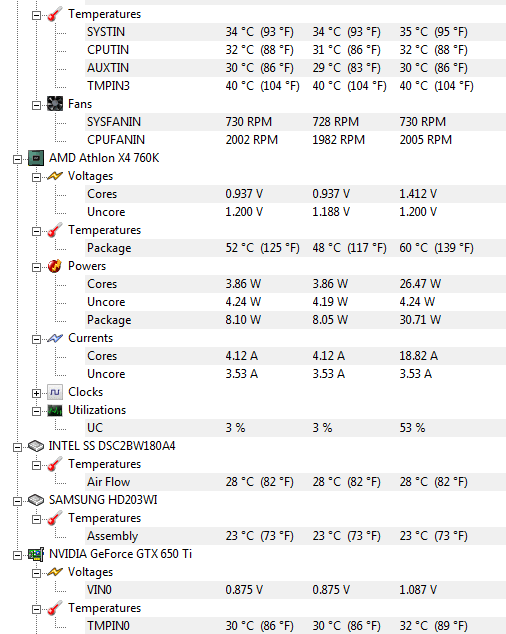
Task: Select the Powers label
Action: [87, 266]
